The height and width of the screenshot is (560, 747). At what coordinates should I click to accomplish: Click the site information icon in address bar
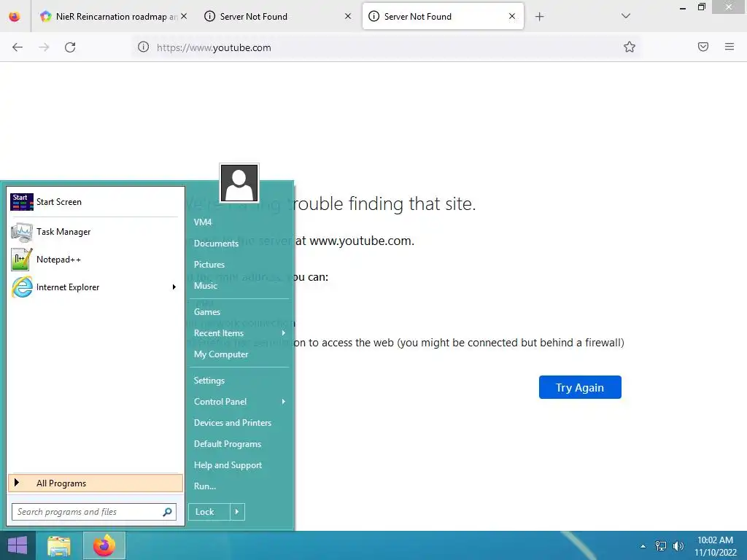pyautogui.click(x=144, y=47)
